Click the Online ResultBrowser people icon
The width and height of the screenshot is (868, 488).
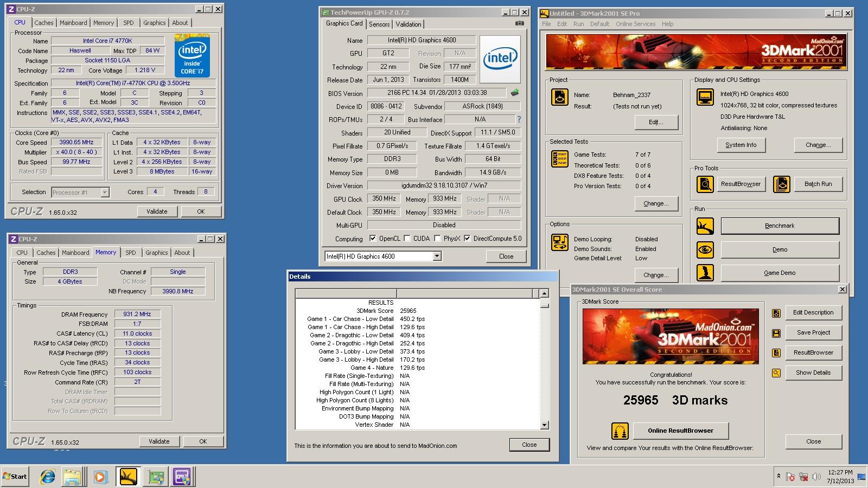[620, 431]
